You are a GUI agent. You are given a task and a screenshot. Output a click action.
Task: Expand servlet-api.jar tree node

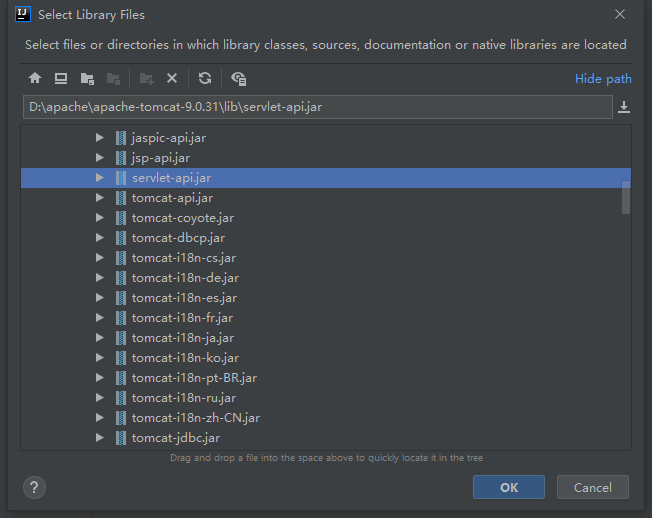coord(99,178)
